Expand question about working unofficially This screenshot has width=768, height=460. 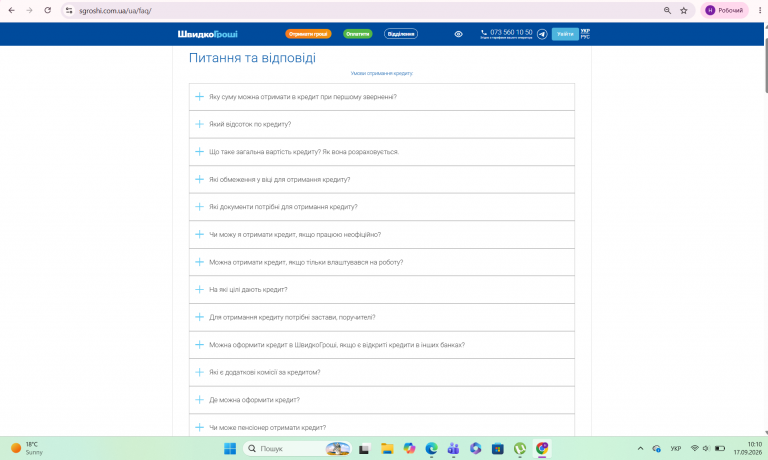click(382, 234)
